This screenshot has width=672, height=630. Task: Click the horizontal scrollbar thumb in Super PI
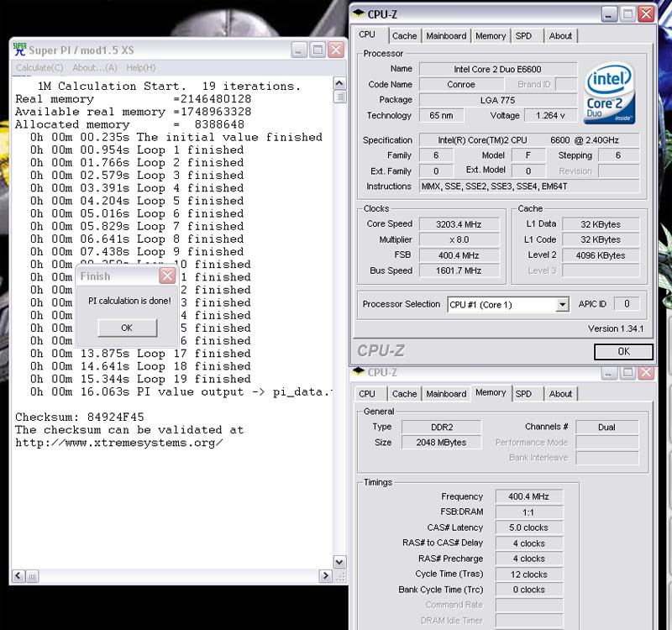(x=32, y=576)
